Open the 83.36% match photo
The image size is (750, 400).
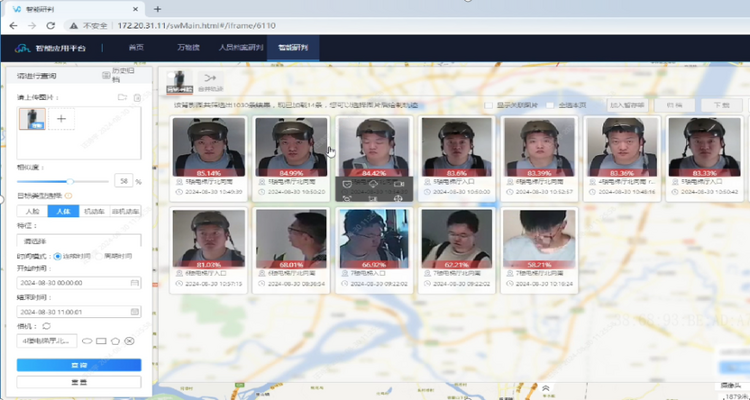click(622, 147)
